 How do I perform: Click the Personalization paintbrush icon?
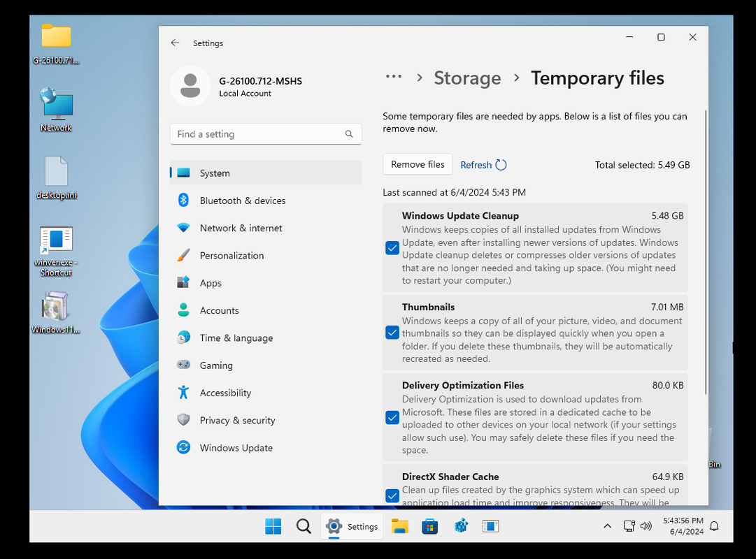pos(183,255)
